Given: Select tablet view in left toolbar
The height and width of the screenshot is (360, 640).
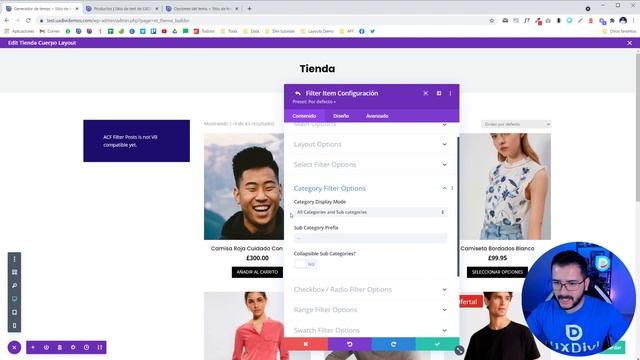Looking at the screenshot, I should (x=14, y=312).
